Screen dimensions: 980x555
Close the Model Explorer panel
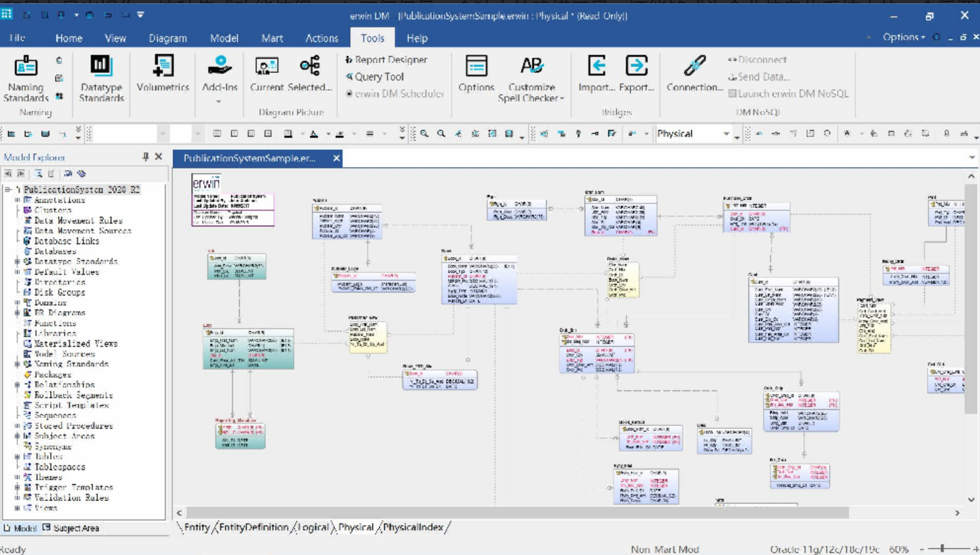[159, 157]
